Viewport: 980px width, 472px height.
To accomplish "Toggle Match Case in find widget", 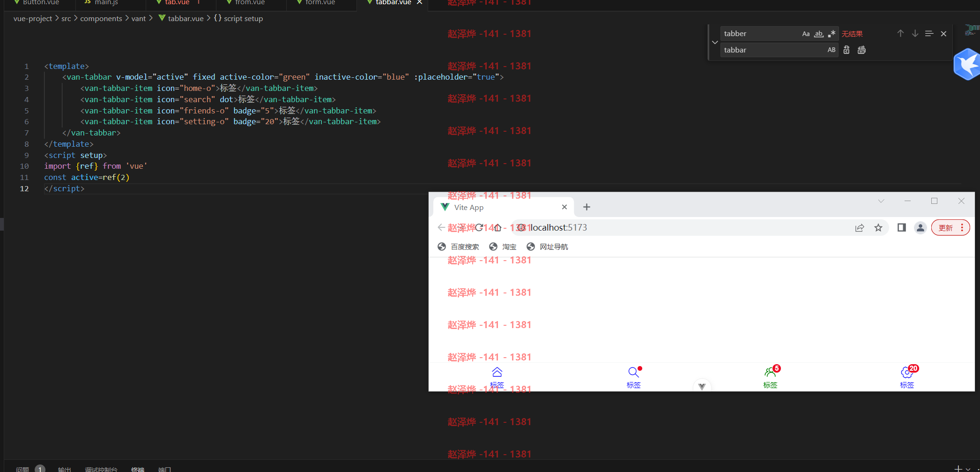I will [806, 34].
